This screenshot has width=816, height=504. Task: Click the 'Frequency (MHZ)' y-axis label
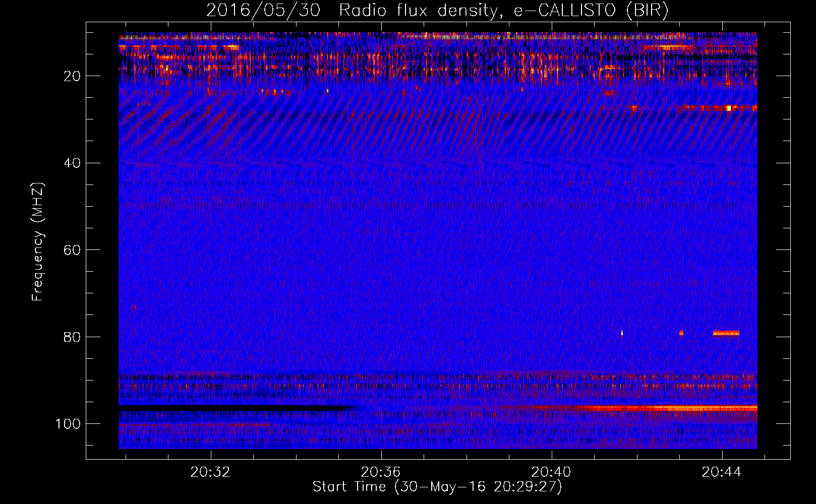pos(38,241)
